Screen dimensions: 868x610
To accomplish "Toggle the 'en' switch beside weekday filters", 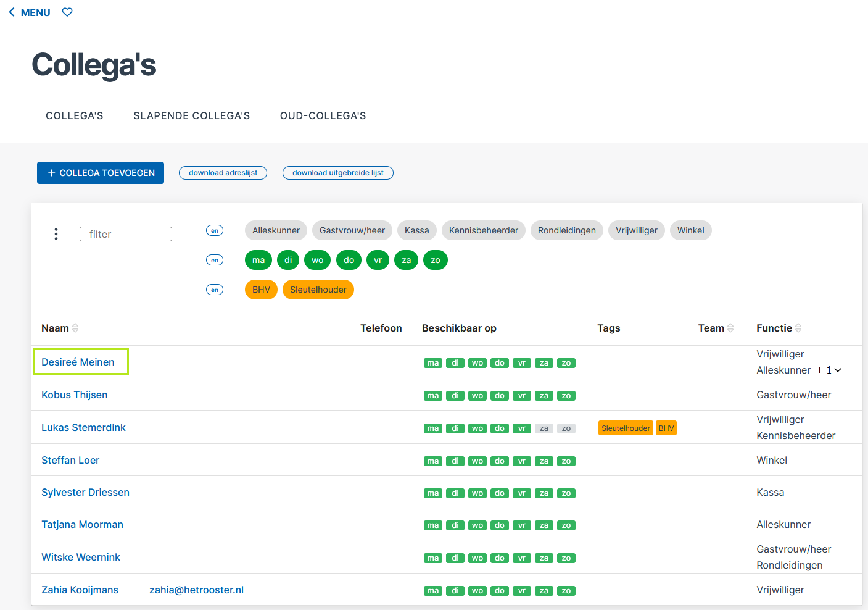I will [x=215, y=260].
